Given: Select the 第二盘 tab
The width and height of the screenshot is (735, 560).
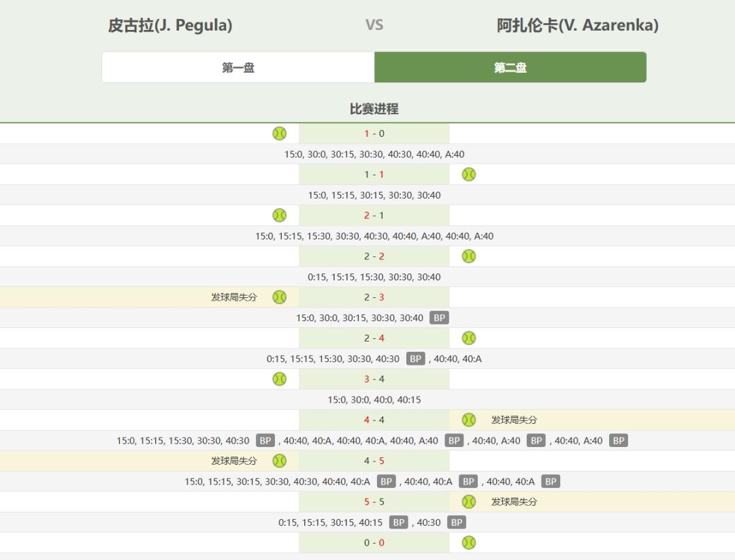Looking at the screenshot, I should 510,67.
